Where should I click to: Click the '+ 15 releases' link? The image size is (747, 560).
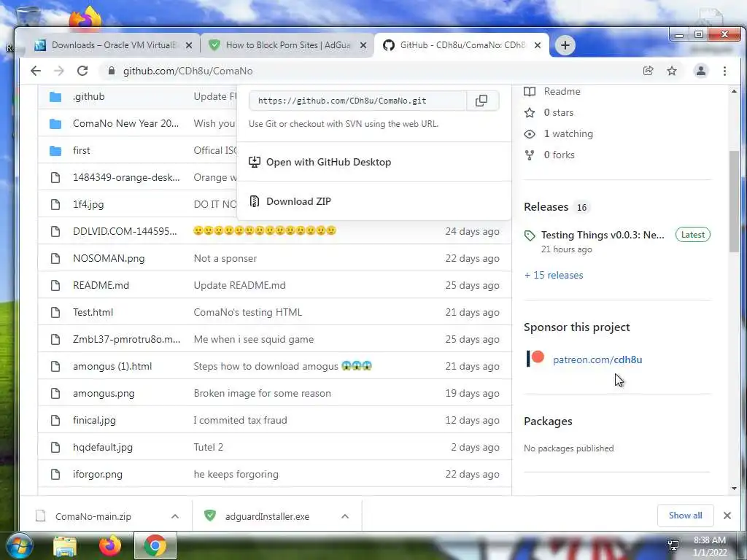(554, 275)
